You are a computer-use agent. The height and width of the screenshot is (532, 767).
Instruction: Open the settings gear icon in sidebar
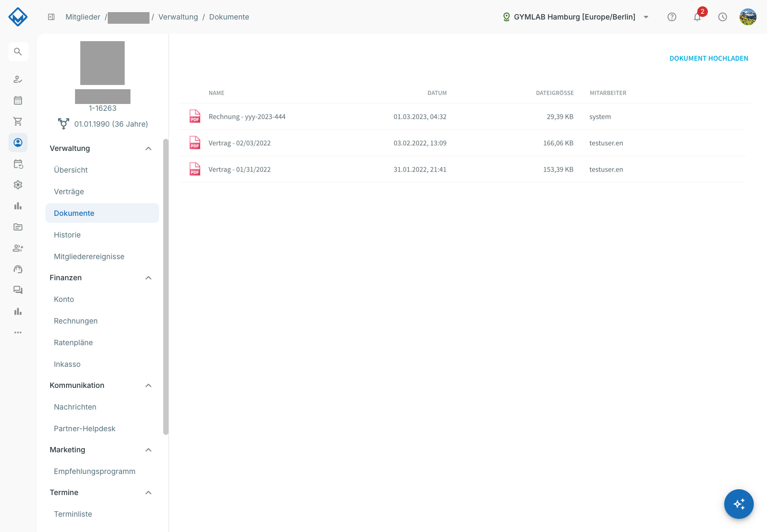click(x=18, y=185)
